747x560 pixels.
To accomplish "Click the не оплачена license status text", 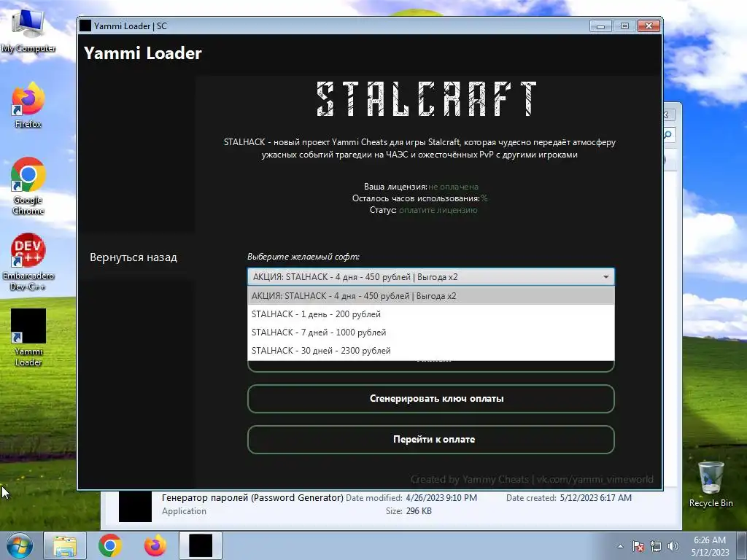I will point(453,187).
